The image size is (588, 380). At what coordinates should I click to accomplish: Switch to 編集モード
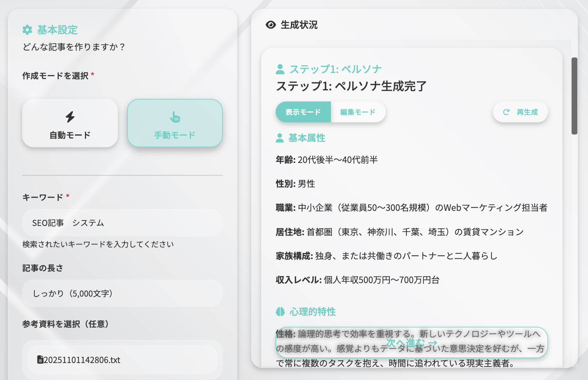357,112
